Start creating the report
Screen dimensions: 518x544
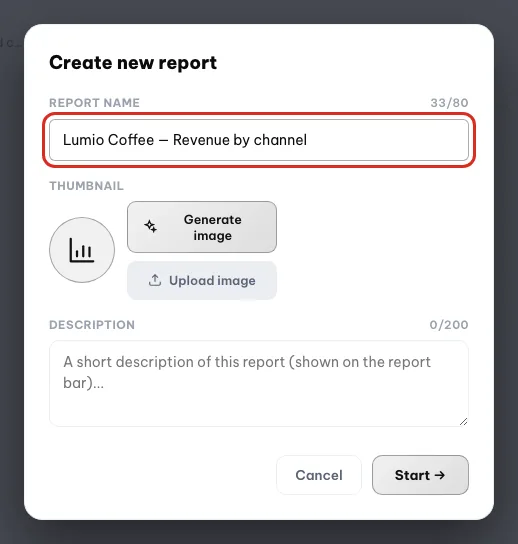(420, 475)
